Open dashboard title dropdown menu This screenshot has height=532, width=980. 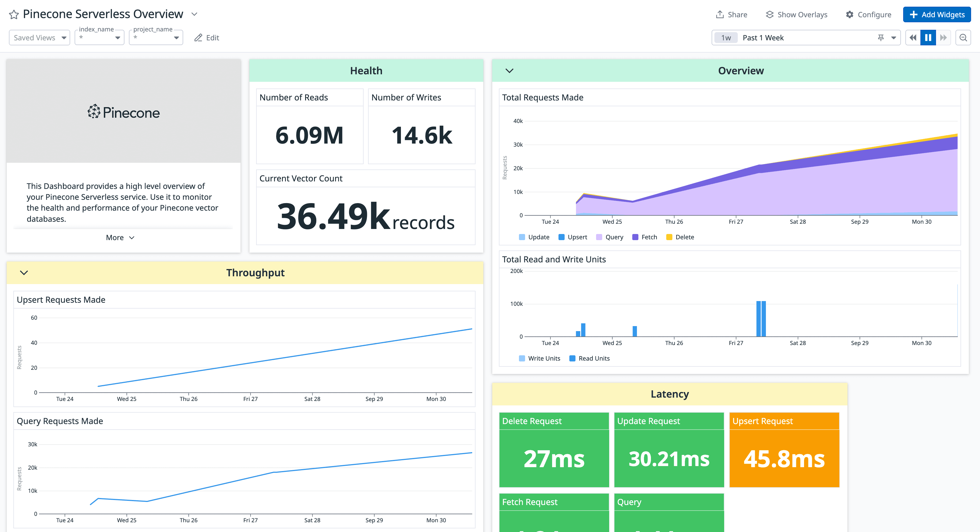tap(194, 14)
